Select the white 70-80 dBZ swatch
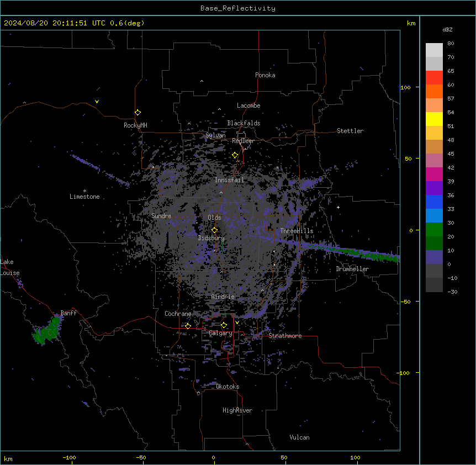 click(x=434, y=50)
